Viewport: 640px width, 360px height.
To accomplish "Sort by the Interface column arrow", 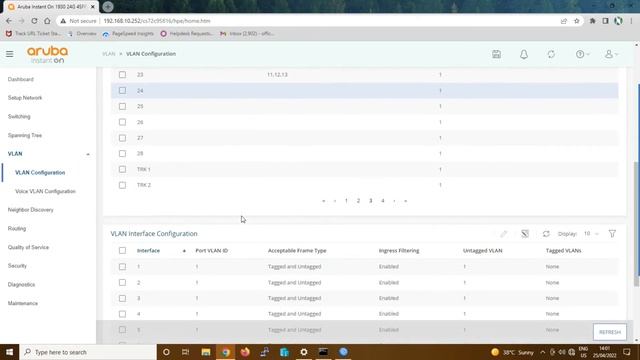I will (184, 251).
